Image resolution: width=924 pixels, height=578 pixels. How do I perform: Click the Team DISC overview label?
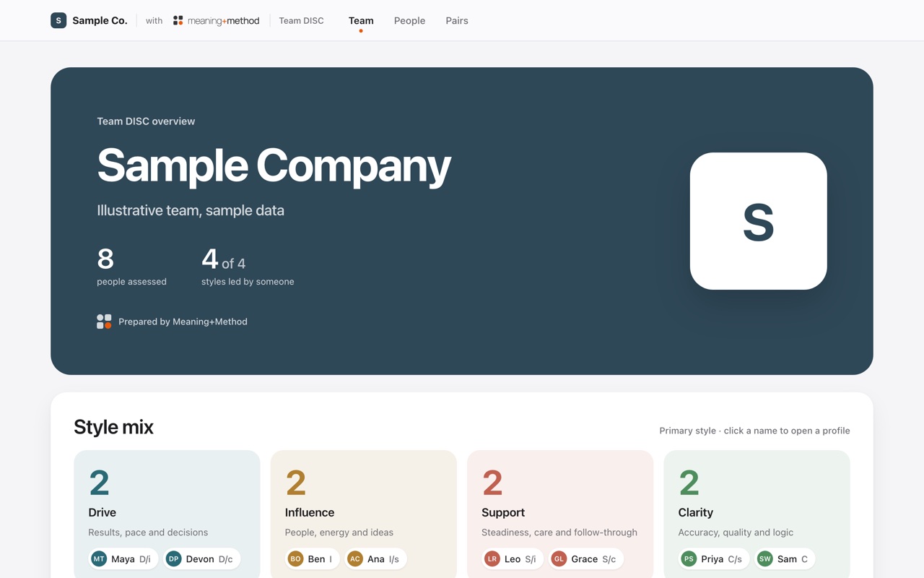click(146, 121)
